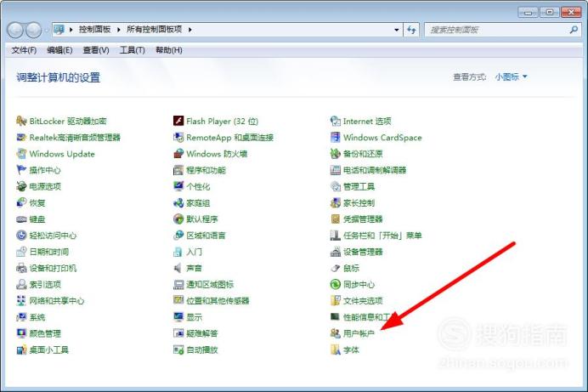The image size is (588, 392).
Task: Open the Realtek高清晰音频管理器 icon
Action: point(22,137)
